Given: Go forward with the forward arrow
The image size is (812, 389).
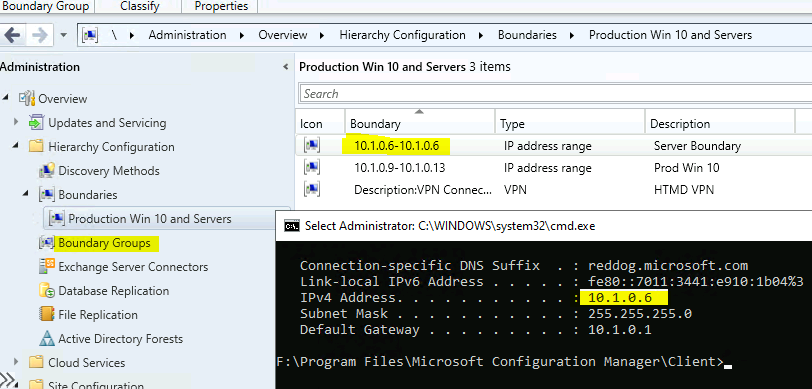Looking at the screenshot, I should tap(39, 35).
